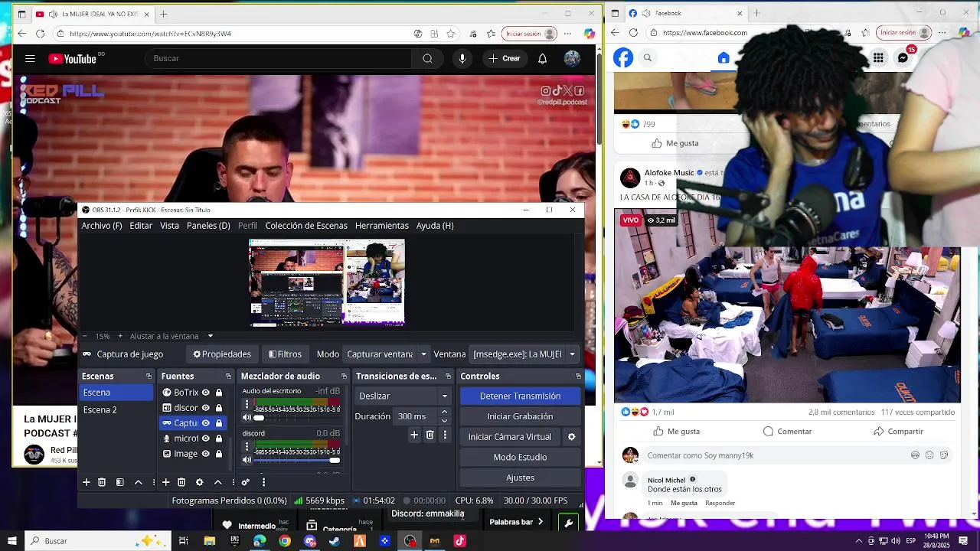Click YouTube microphone voice search icon
This screenshot has height=551, width=980.
(462, 59)
